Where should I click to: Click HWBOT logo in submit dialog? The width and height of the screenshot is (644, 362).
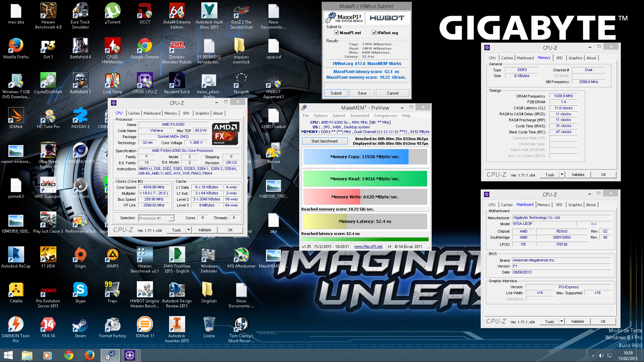(387, 18)
